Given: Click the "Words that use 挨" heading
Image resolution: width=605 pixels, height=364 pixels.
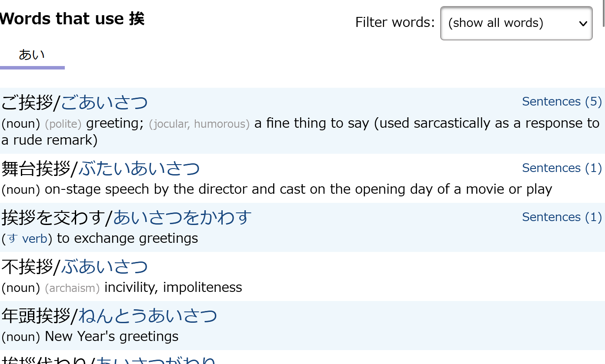Looking at the screenshot, I should (72, 19).
